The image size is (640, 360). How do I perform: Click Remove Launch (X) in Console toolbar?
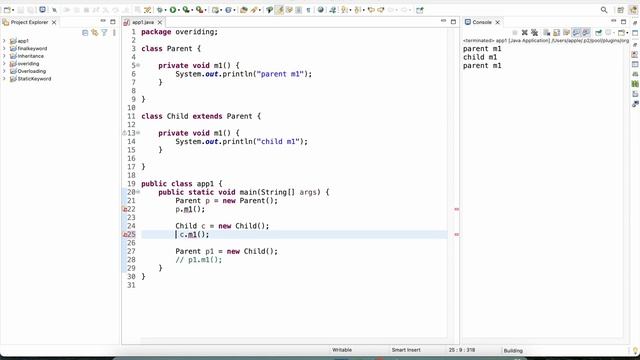pyautogui.click(x=524, y=33)
